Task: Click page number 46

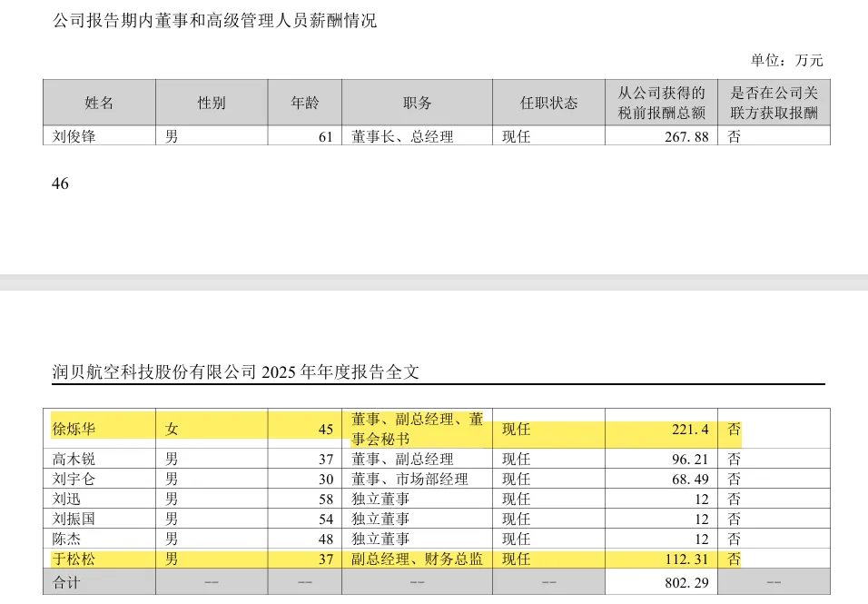Action: pyautogui.click(x=60, y=183)
